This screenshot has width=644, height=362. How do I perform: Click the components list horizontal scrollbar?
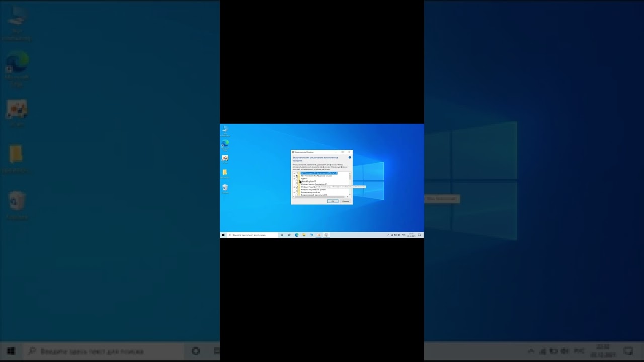[x=321, y=197]
